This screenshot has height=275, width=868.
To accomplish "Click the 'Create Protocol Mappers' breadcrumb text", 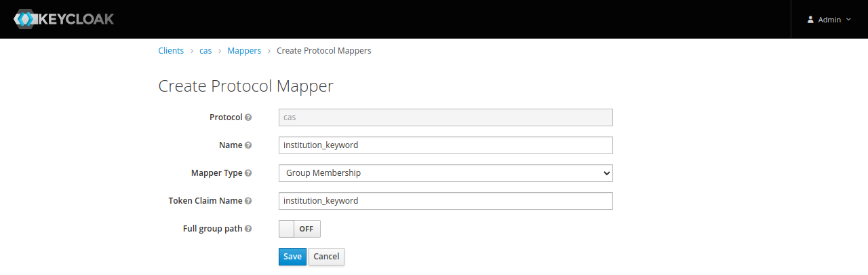I will [324, 51].
